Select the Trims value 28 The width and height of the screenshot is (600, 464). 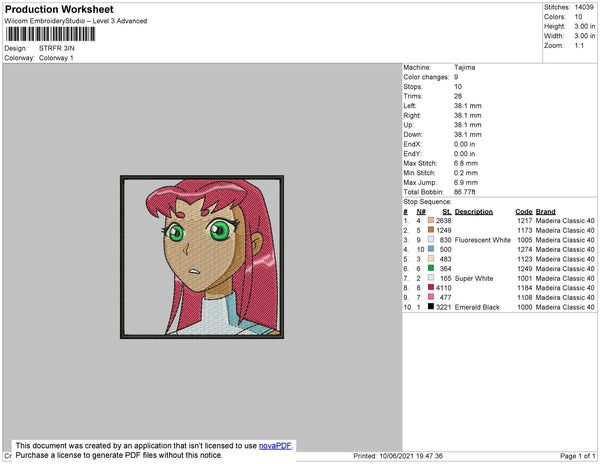tap(458, 96)
